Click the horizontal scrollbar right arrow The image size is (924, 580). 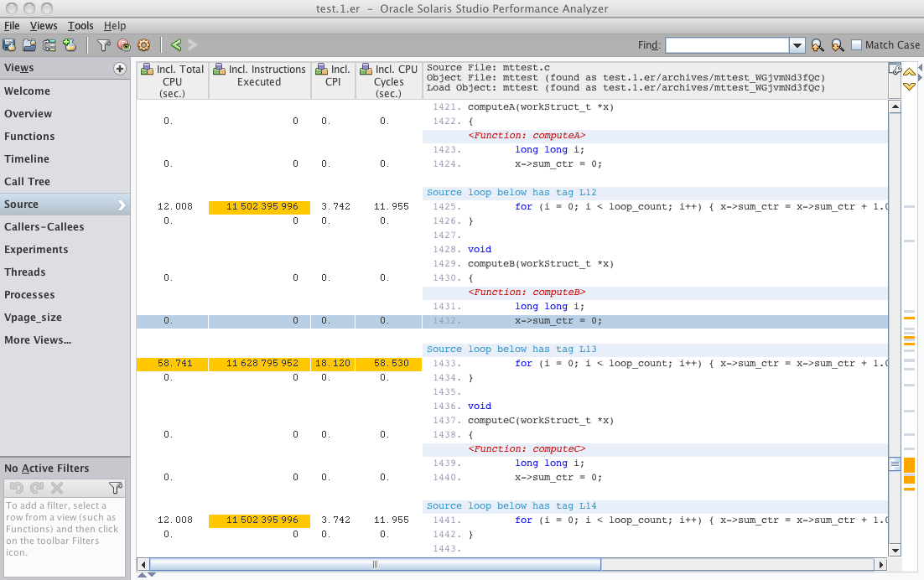pyautogui.click(x=881, y=564)
